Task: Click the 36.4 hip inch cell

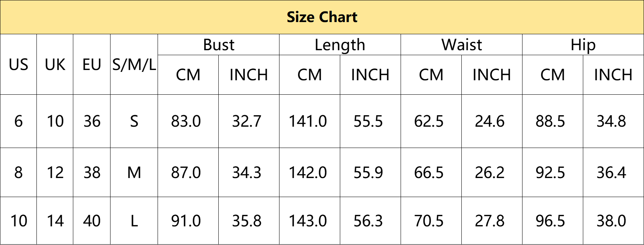Action: click(614, 173)
